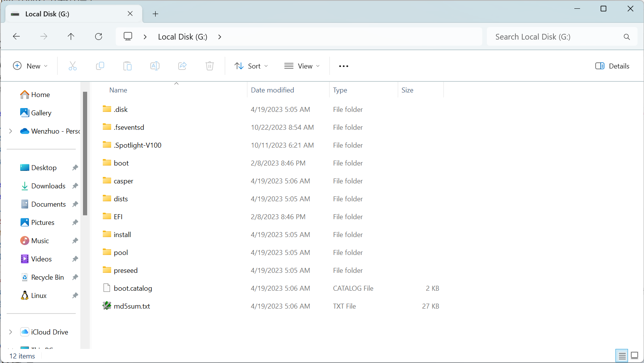Click the Paste clipboard icon
644x363 pixels.
pos(128,66)
